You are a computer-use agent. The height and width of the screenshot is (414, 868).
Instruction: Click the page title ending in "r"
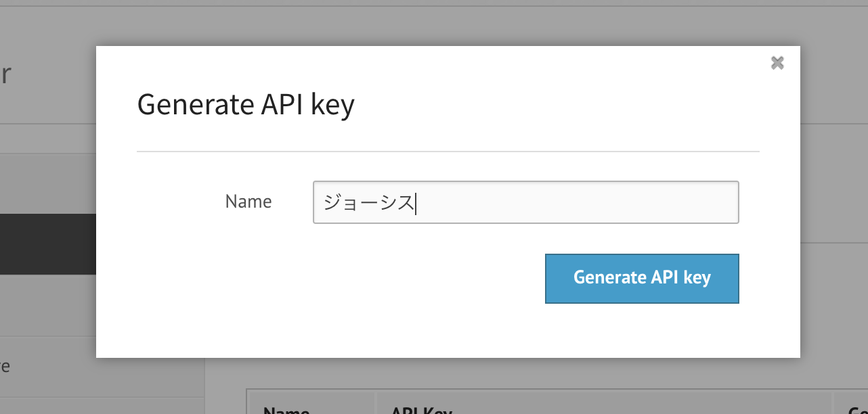[x=5, y=74]
